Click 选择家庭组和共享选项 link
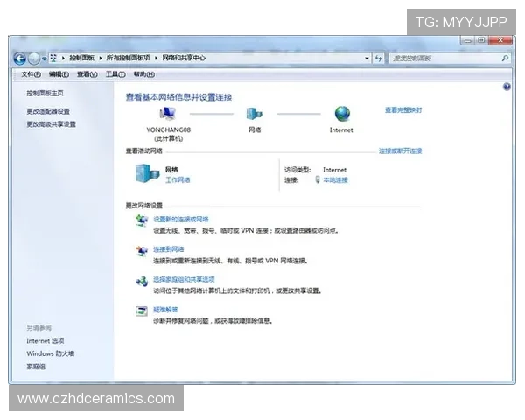 184,279
